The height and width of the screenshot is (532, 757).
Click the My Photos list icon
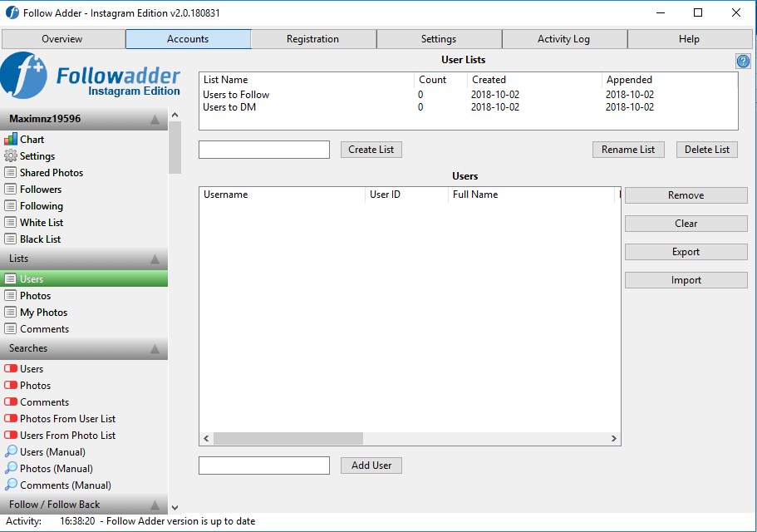[11, 313]
